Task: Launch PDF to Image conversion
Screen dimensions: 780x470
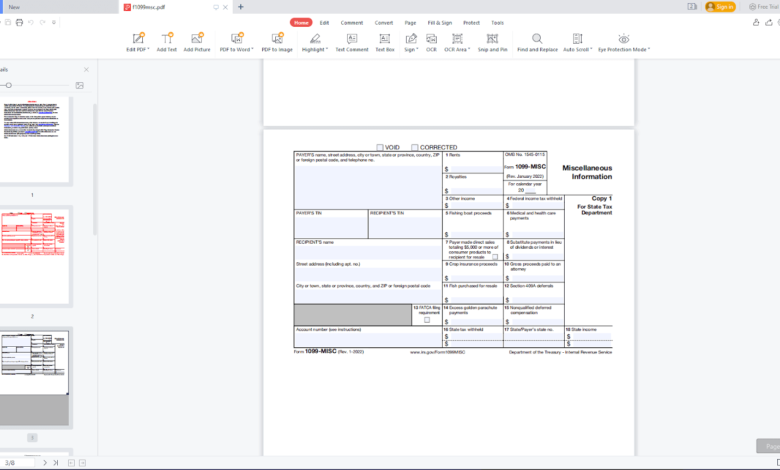Action: click(277, 42)
